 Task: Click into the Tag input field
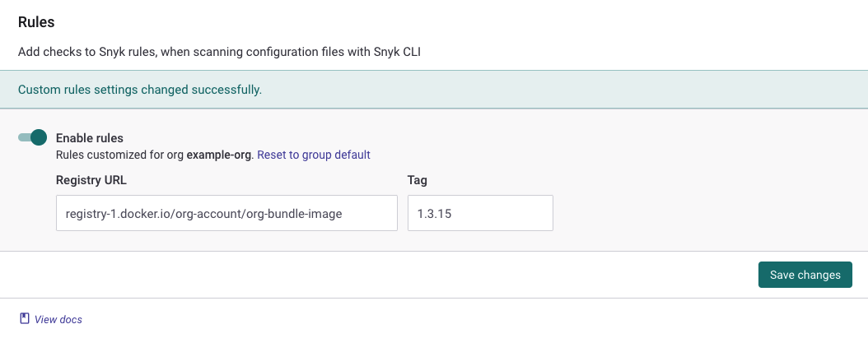point(479,213)
